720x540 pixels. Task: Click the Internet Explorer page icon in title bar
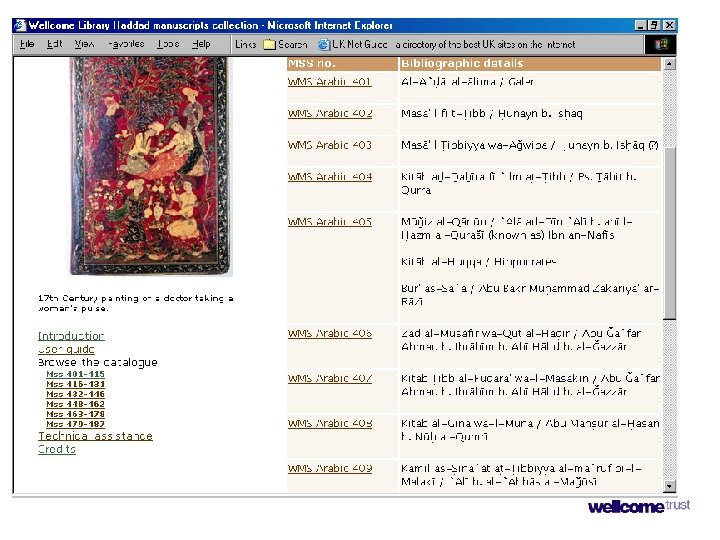pos(20,25)
